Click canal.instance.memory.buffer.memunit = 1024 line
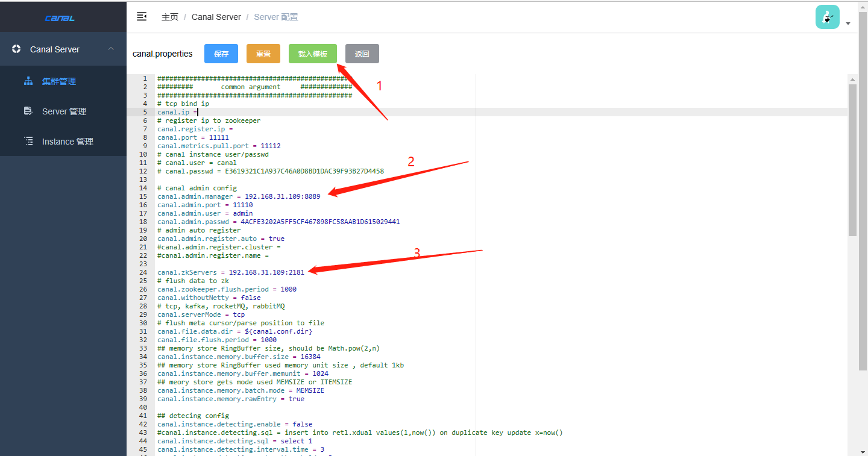This screenshot has width=868, height=456. coord(243,373)
